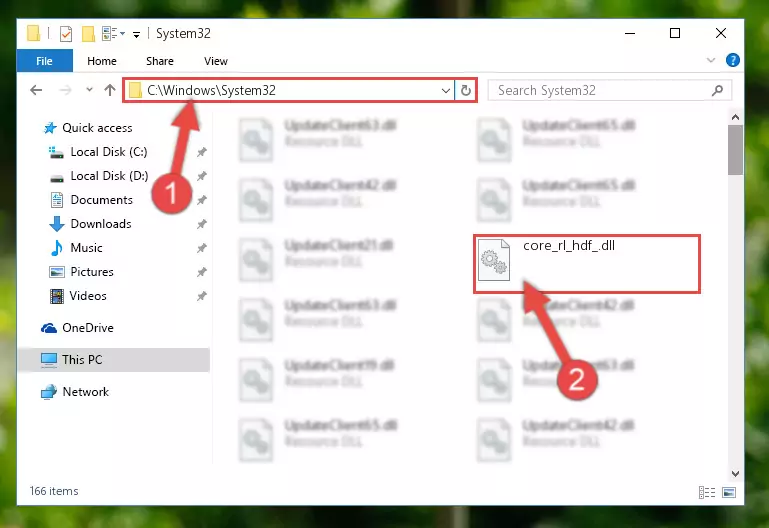Image resolution: width=769 pixels, height=528 pixels.
Task: Select Network in navigation pane
Action: [75, 392]
